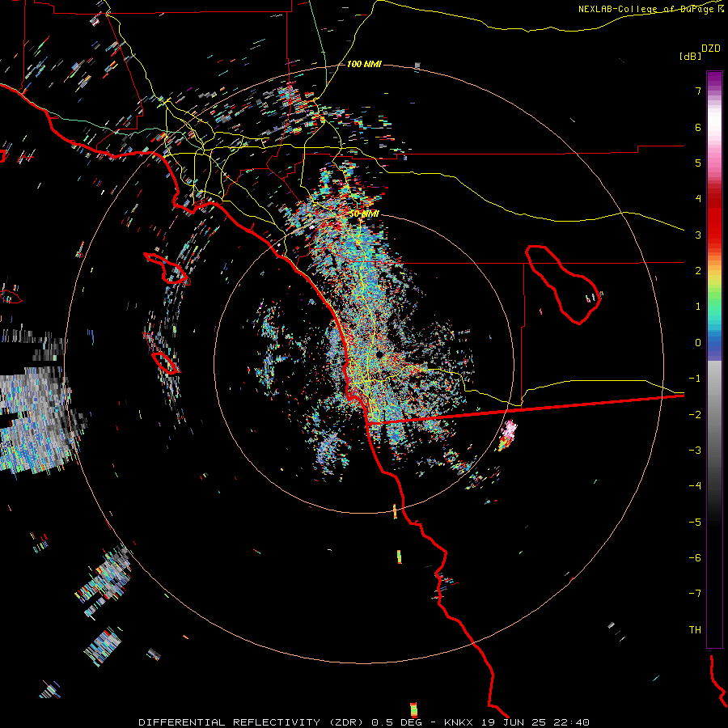The image size is (728, 728).
Task: Click the color bar at value 0
Action: (714, 343)
